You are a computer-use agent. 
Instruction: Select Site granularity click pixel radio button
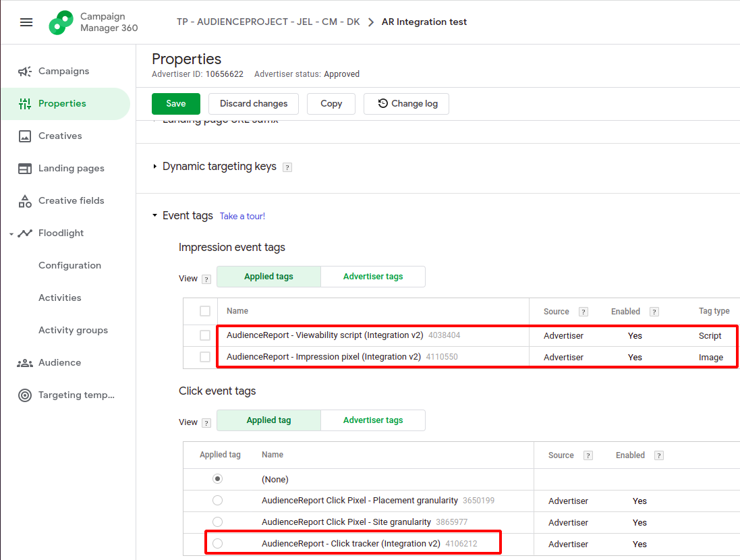tap(218, 522)
